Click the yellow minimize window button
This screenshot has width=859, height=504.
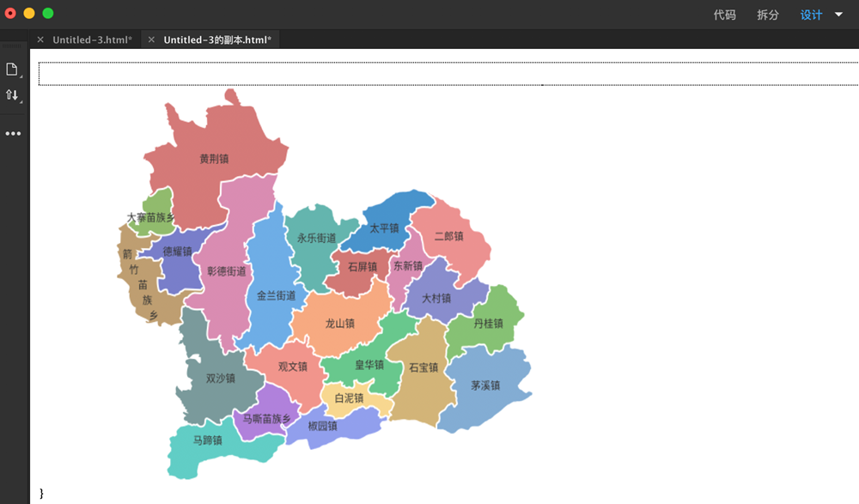pos(29,13)
